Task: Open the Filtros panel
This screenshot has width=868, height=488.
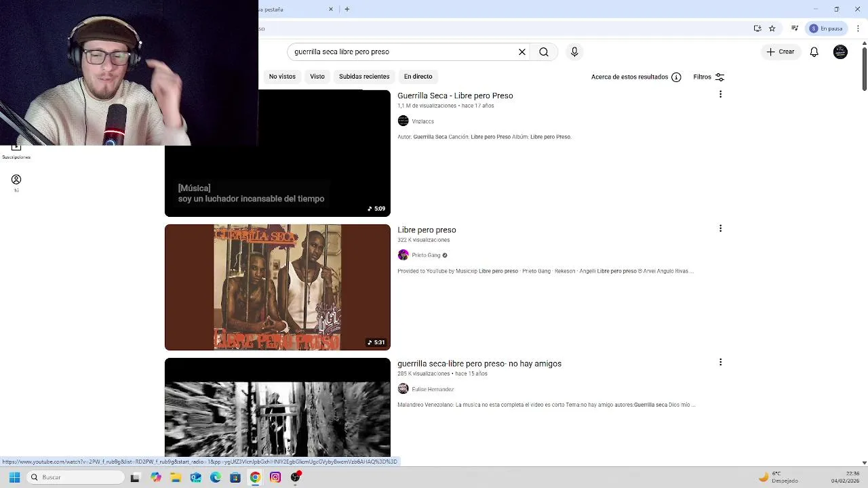Action: [709, 77]
